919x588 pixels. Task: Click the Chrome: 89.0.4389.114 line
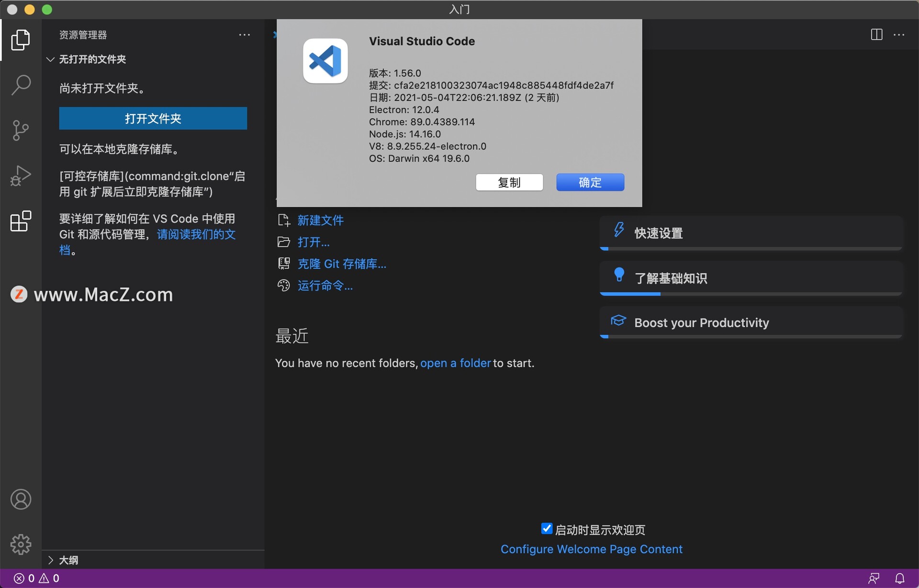tap(422, 122)
